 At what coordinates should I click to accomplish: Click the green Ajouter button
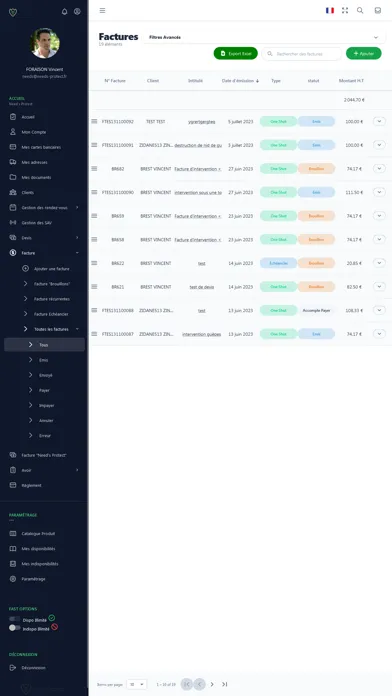coord(364,53)
